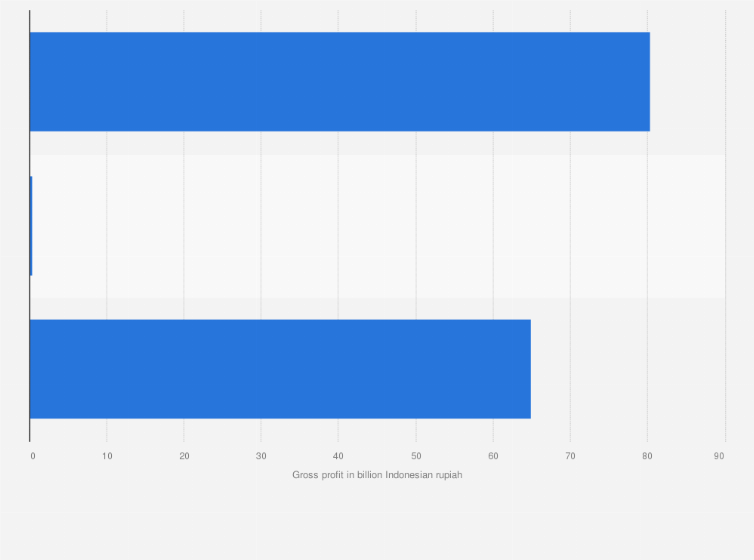Click the '20' axis tick label

click(184, 456)
